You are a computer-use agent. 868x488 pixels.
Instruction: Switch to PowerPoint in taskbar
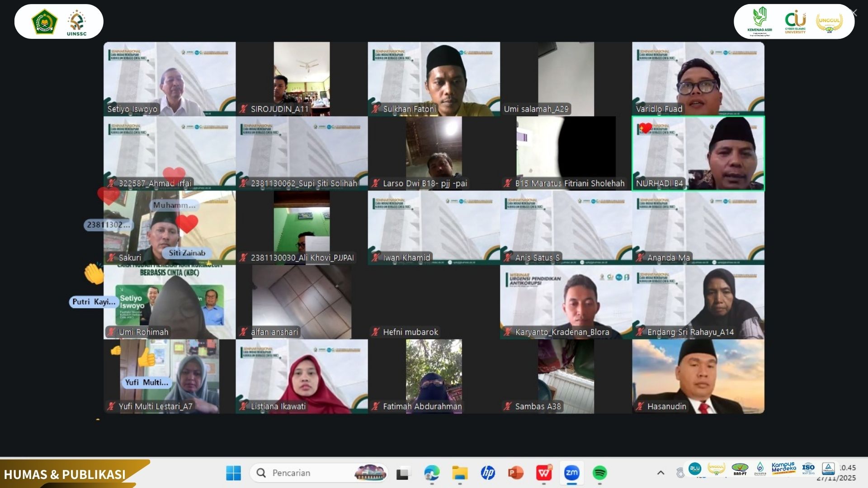click(x=516, y=473)
